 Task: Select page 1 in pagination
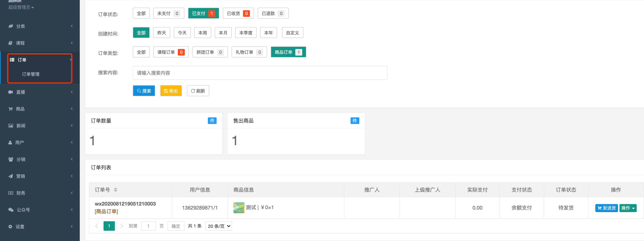(109, 226)
